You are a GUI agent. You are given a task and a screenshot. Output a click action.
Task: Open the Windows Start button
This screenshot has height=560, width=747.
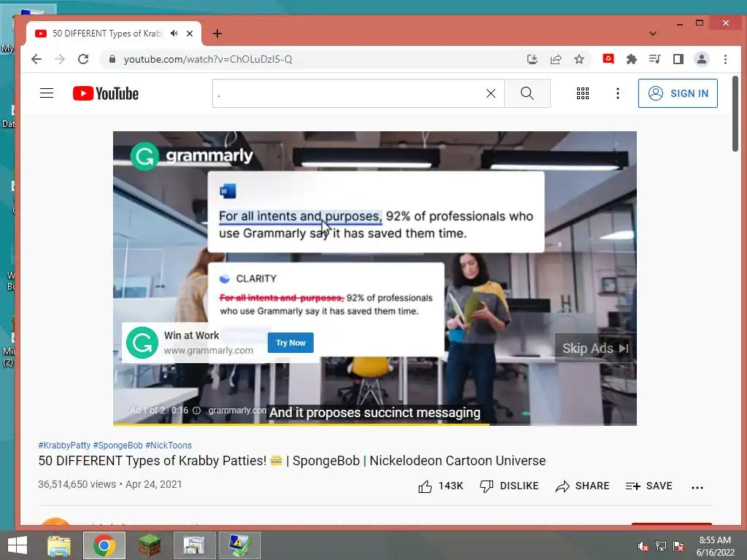pos(18,545)
